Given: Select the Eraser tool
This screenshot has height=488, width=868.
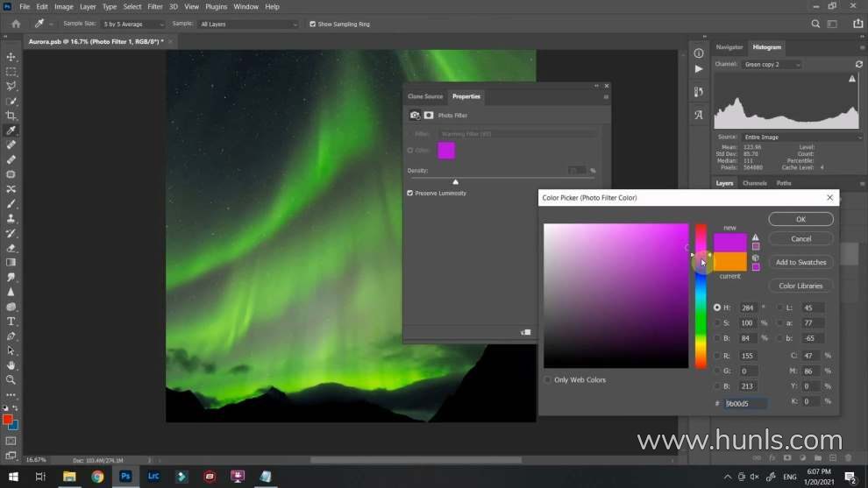Looking at the screenshot, I should tap(11, 248).
